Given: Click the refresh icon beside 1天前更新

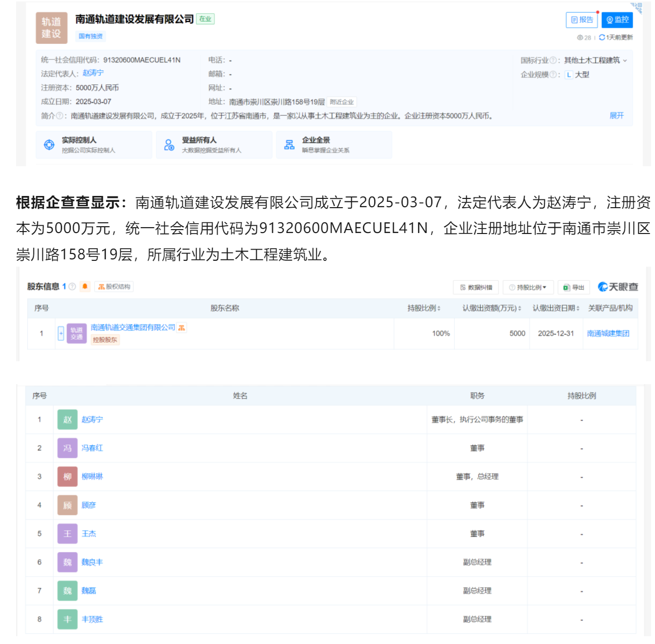Looking at the screenshot, I should (602, 38).
